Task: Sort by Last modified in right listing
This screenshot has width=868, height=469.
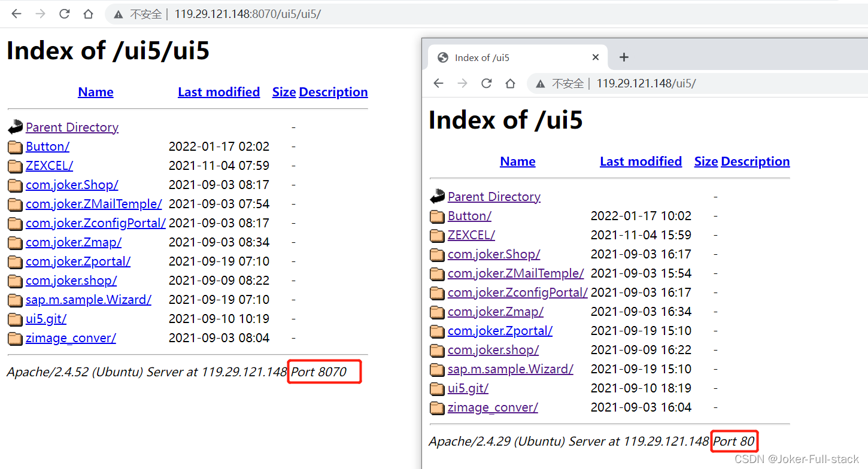Action: point(641,162)
